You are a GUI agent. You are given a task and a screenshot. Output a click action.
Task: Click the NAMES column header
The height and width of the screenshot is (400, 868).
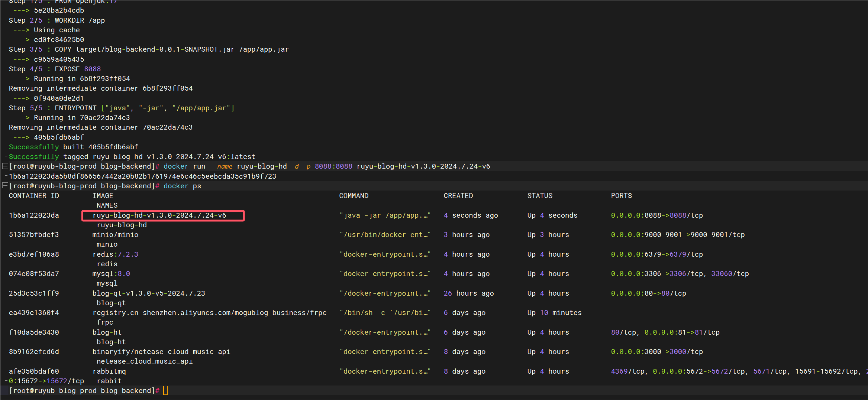click(107, 205)
